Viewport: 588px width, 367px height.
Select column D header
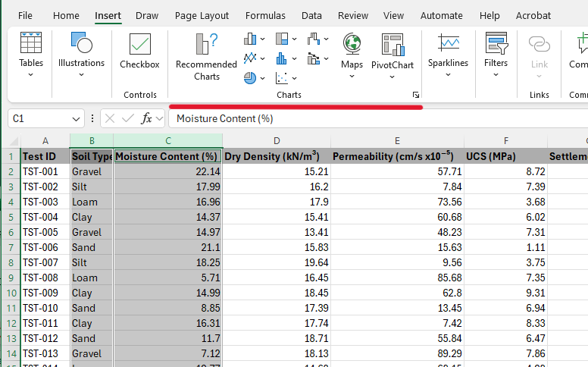coord(277,141)
